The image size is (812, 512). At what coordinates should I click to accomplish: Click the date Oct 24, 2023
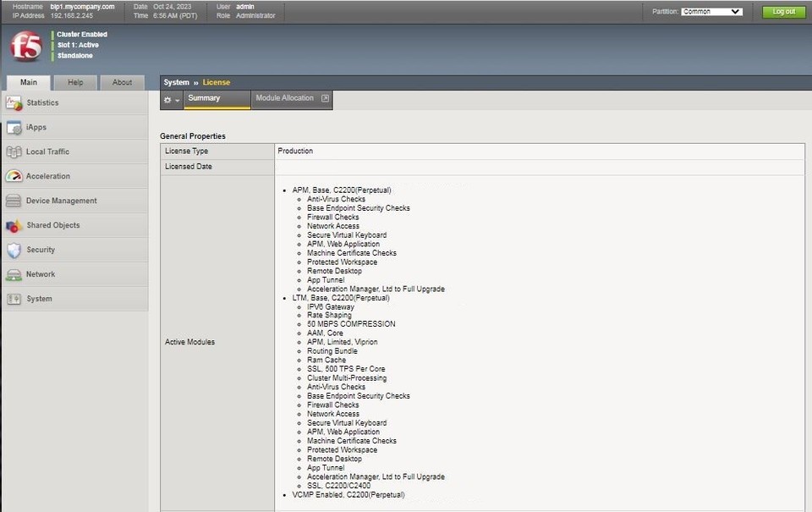click(173, 7)
